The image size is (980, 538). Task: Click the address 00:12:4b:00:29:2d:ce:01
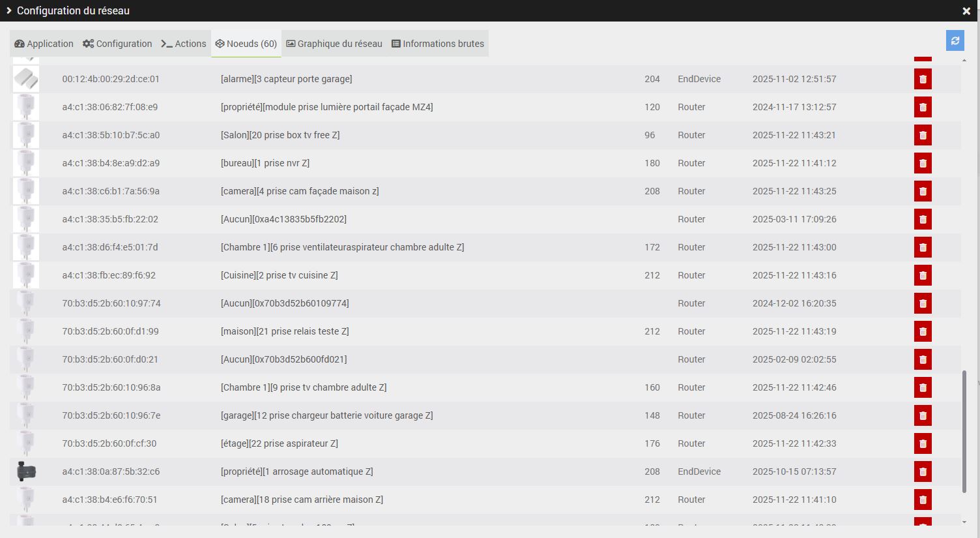[x=111, y=79]
